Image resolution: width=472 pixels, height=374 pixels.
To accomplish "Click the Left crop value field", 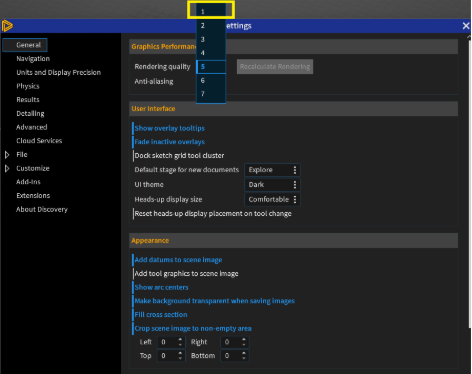I will 167,342.
